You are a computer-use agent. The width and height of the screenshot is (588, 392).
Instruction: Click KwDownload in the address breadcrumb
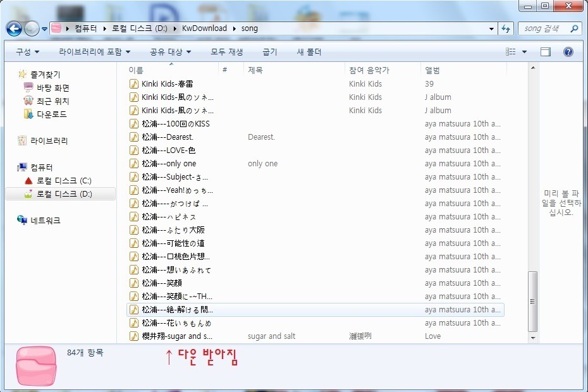tap(204, 28)
